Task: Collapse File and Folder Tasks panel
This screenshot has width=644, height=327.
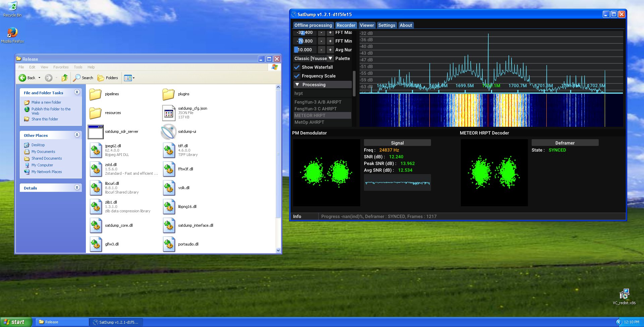Action: click(x=77, y=92)
